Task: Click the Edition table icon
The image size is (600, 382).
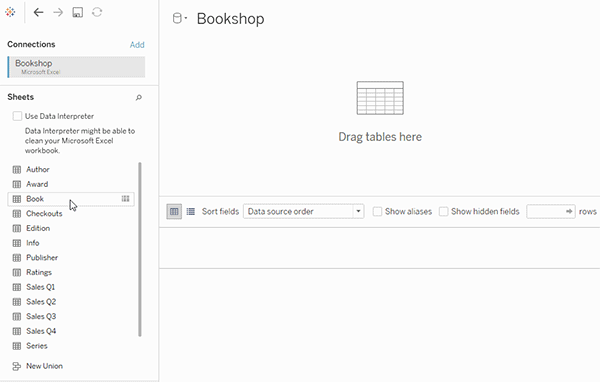Action: coord(17,229)
